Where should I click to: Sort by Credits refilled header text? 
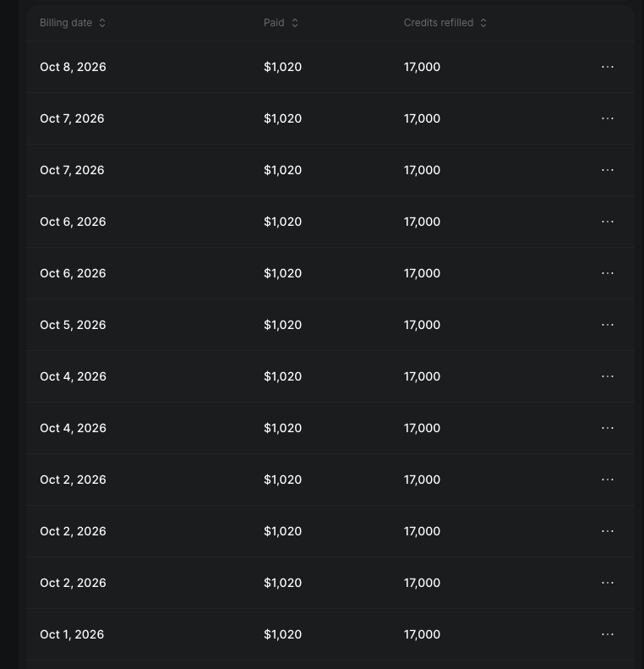pos(439,23)
